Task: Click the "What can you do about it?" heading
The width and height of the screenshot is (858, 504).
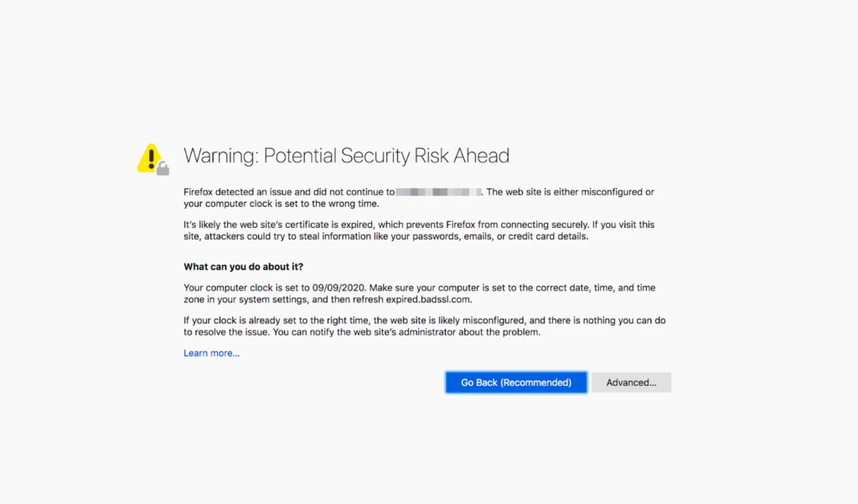Action: click(x=245, y=267)
